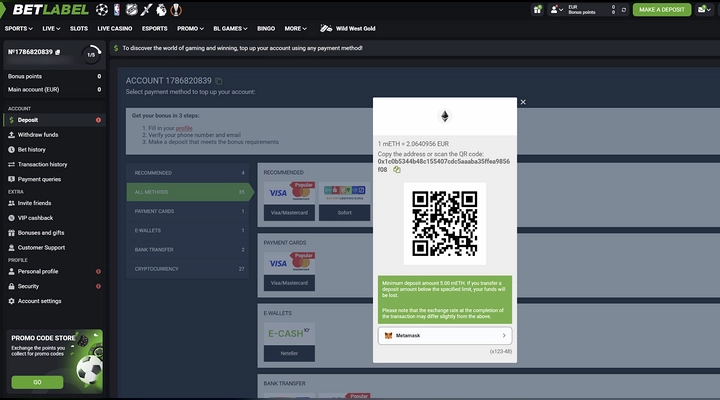
Task: Click the red alert badge beside Security
Action: click(x=98, y=286)
